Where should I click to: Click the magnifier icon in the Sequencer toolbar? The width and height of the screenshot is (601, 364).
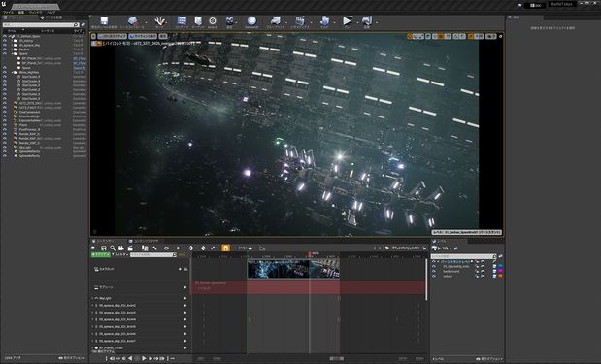113,248
